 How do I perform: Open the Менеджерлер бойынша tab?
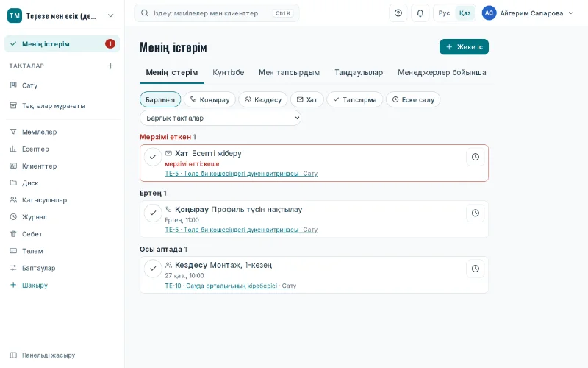[442, 72]
